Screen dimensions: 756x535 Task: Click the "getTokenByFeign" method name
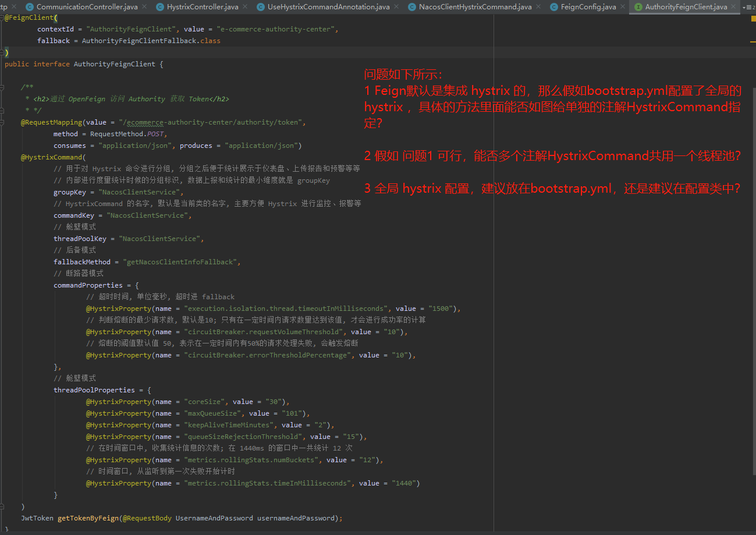[88, 518]
